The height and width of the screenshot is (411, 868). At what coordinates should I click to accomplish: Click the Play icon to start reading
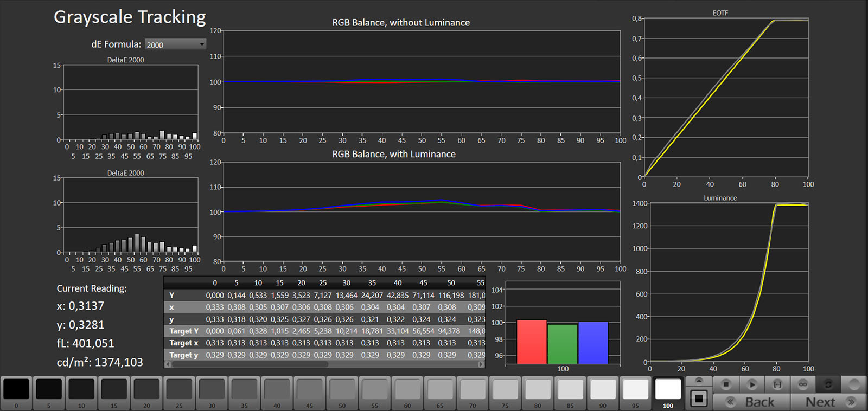tap(751, 384)
